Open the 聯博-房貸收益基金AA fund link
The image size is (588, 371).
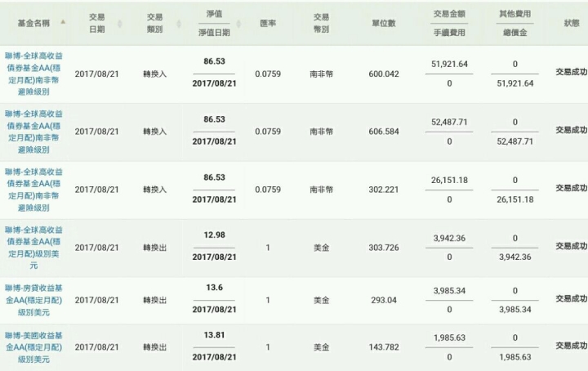(x=33, y=300)
